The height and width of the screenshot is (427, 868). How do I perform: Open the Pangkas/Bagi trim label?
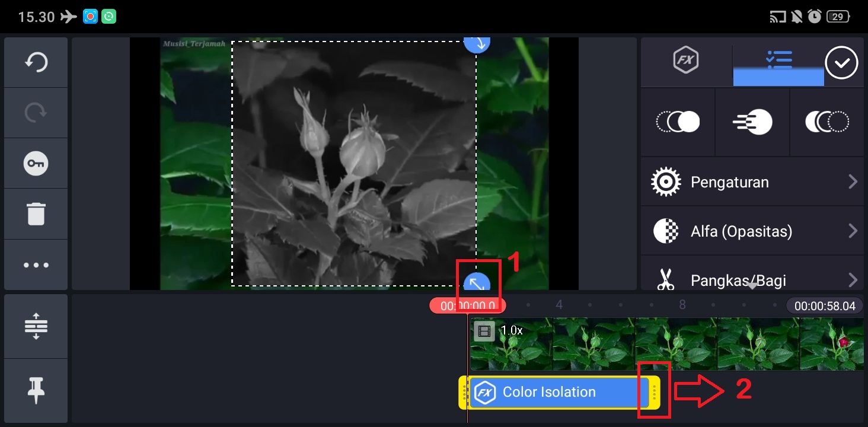point(739,280)
